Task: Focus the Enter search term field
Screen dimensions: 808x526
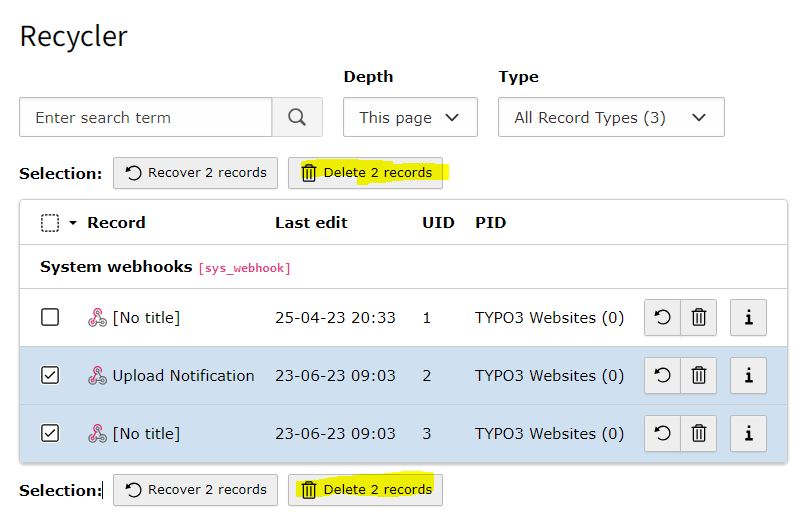Action: coord(146,117)
